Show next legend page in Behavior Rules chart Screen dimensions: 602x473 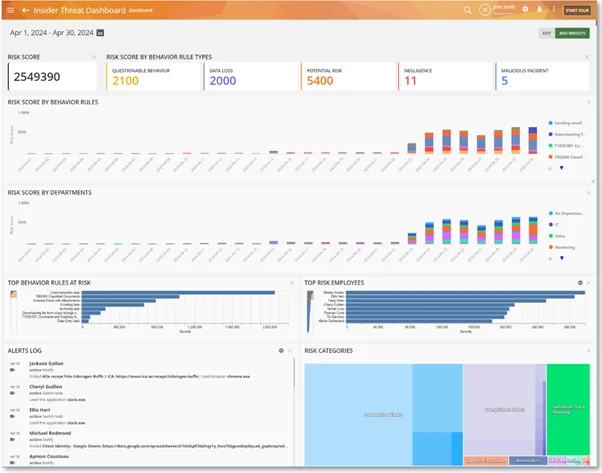(561, 168)
